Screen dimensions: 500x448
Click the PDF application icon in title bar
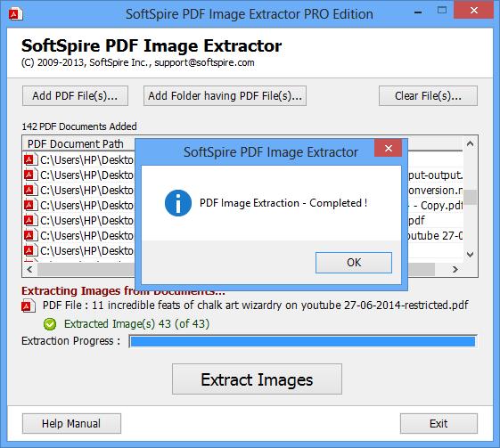pyautogui.click(x=16, y=14)
